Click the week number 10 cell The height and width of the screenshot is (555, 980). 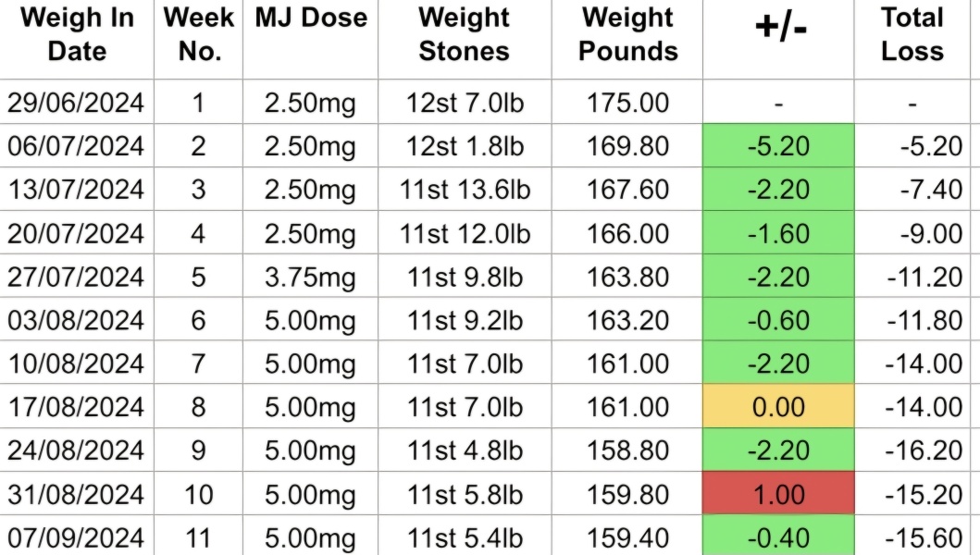pos(199,494)
